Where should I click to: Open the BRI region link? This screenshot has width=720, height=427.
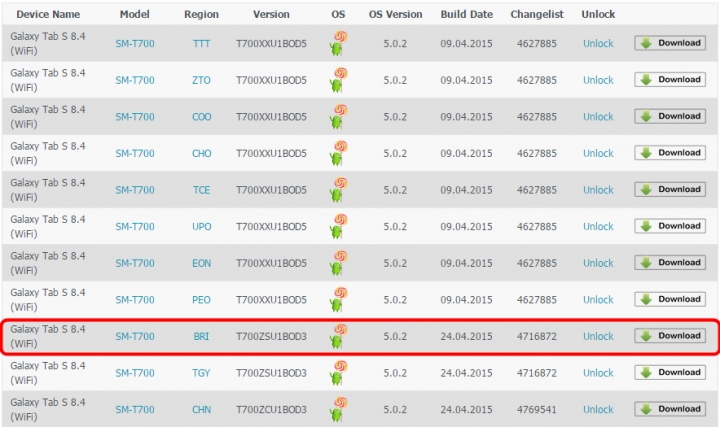(x=201, y=337)
